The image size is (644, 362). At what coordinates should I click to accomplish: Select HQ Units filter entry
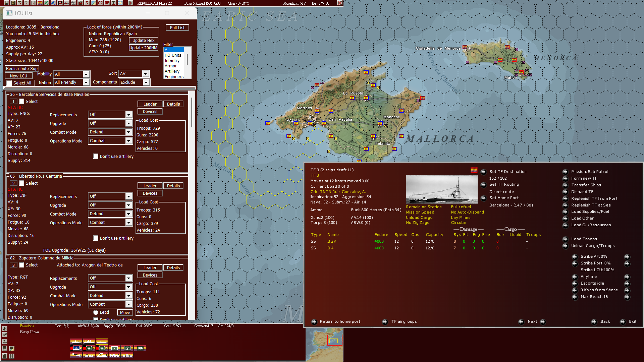[173, 55]
